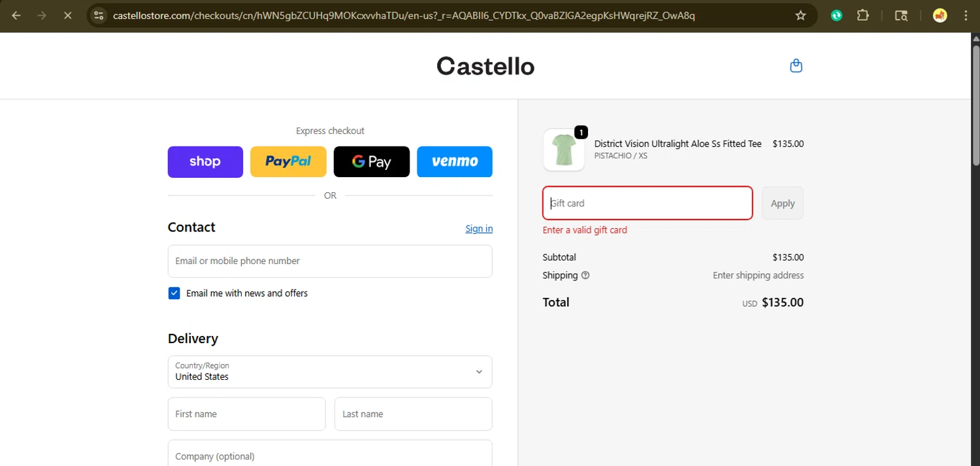Screen dimensions: 980x466
Task: Open the Chrome three-dot menu
Action: (x=966, y=16)
